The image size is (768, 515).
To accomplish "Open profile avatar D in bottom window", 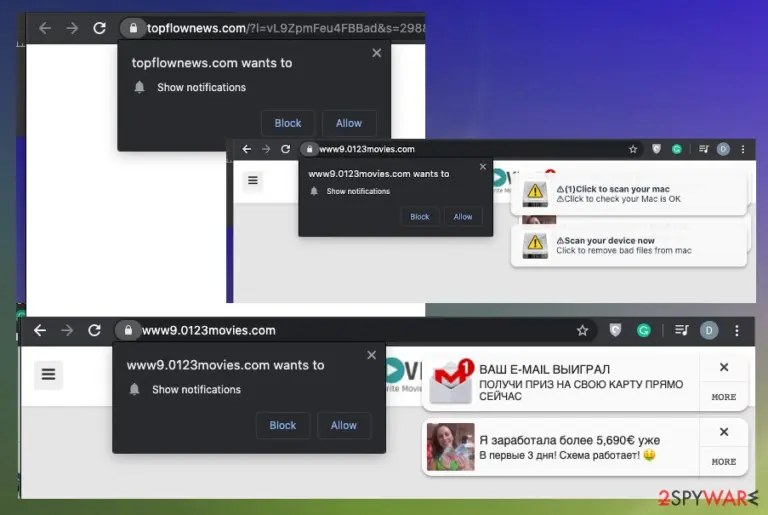I will tap(709, 331).
